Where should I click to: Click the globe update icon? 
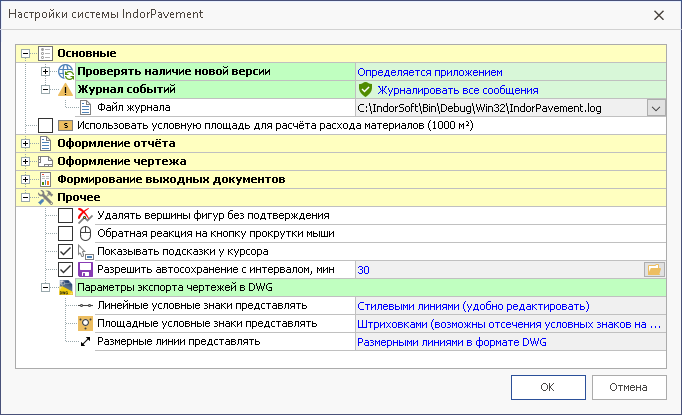[66, 71]
